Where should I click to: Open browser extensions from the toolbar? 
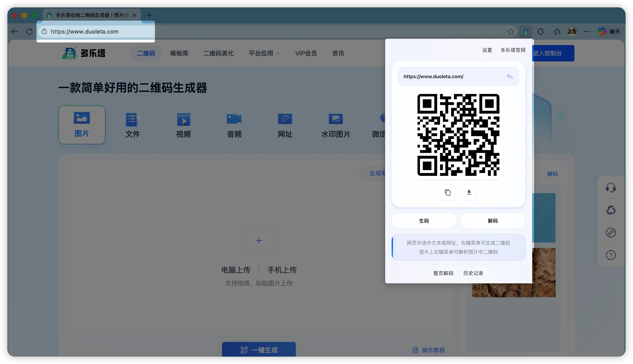coord(540,32)
